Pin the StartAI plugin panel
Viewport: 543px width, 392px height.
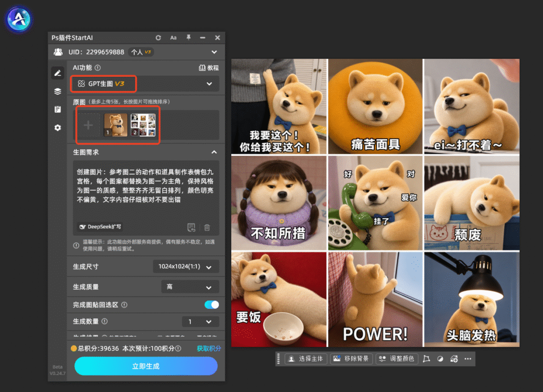tap(188, 38)
